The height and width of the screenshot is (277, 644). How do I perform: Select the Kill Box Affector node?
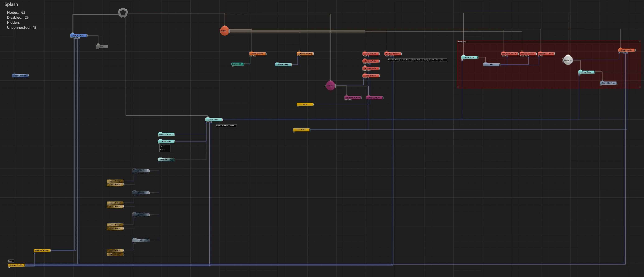click(x=393, y=54)
